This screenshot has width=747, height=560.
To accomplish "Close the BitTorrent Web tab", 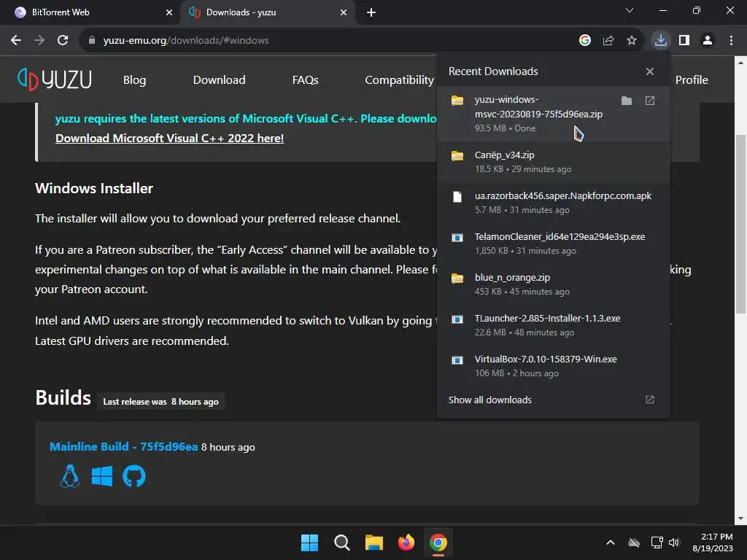I will 169,12.
